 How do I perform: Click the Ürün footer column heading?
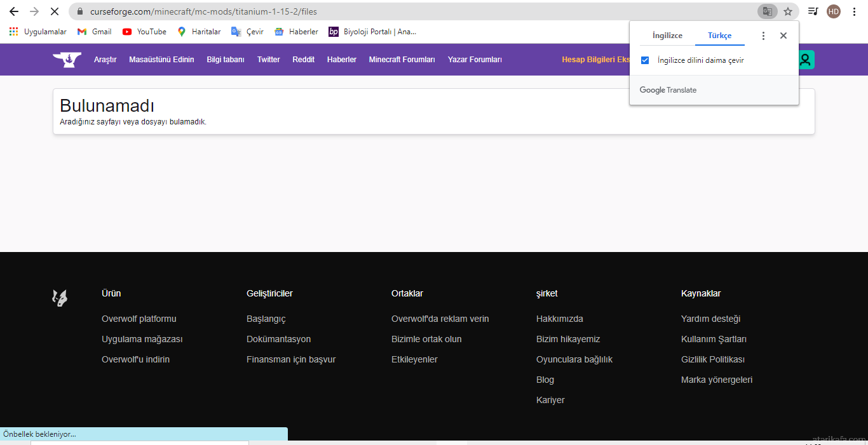point(111,293)
